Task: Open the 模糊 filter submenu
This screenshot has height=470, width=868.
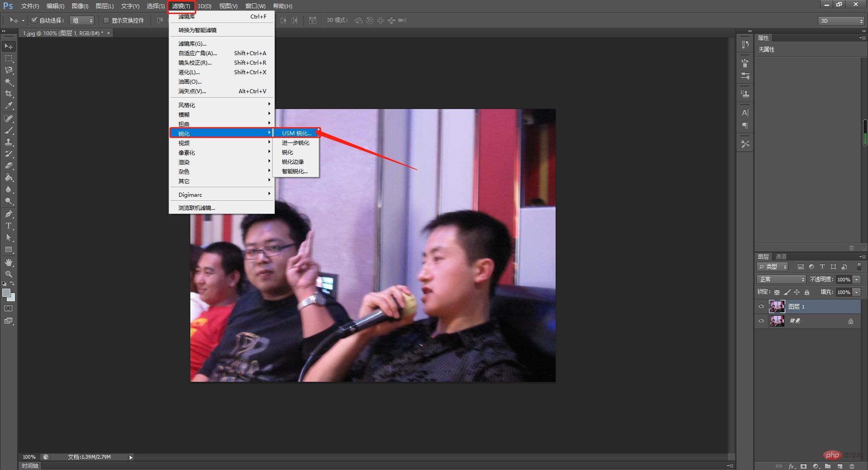Action: point(222,115)
